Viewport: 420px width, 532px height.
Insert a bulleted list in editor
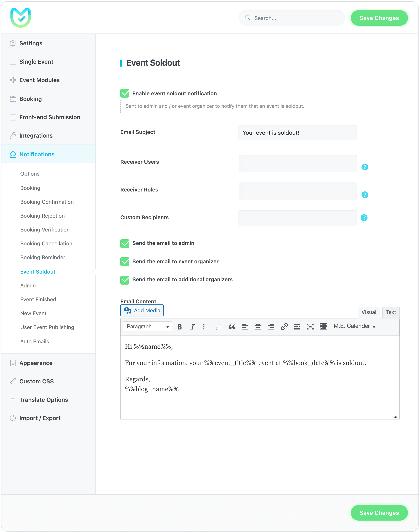coord(206,327)
